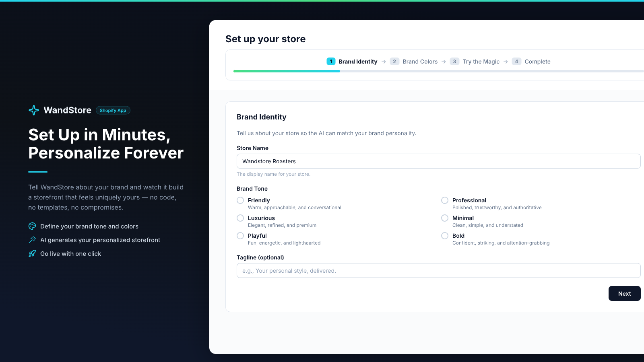This screenshot has height=362, width=644.
Task: Open the Try the Magic step
Action: pyautogui.click(x=481, y=62)
